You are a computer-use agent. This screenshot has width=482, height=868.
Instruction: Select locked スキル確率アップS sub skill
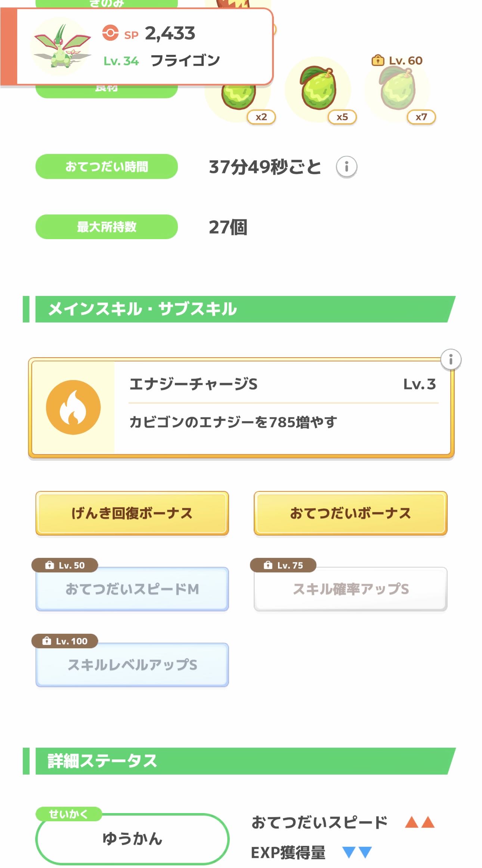tap(350, 589)
